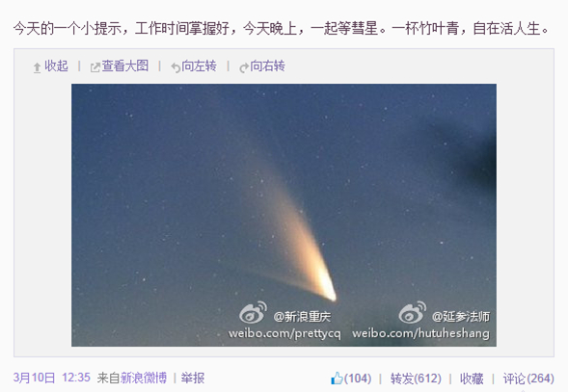The width and height of the screenshot is (568, 392).
Task: Follow the 新浪微博 source link
Action: (144, 378)
